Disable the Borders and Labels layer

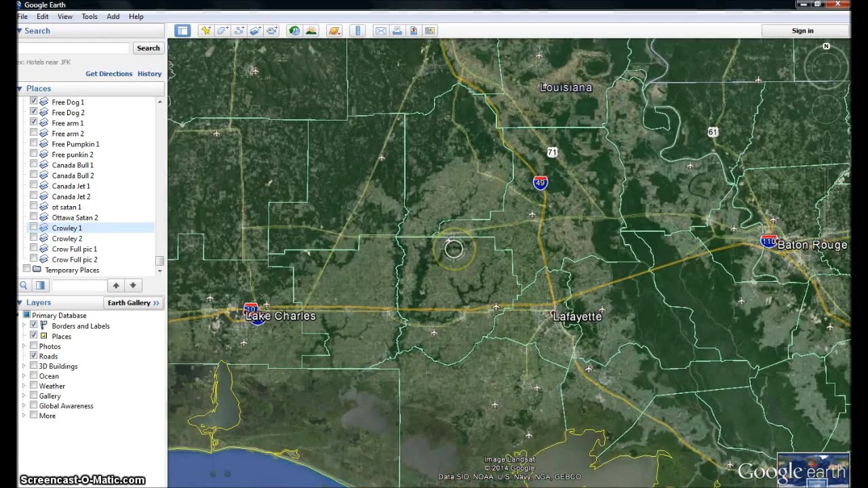point(34,325)
